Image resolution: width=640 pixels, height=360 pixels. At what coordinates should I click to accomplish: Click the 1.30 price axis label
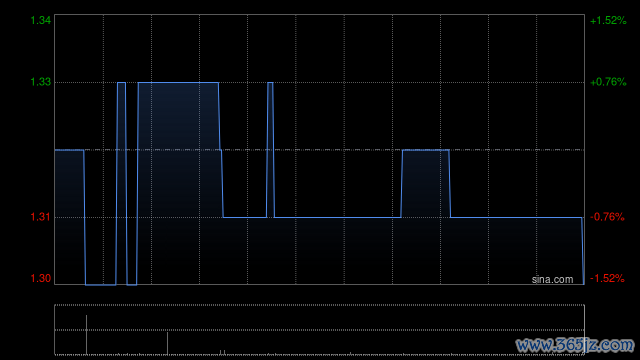click(41, 278)
